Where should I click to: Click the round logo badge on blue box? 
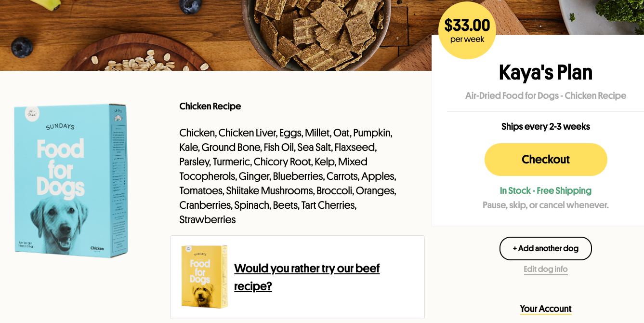pyautogui.click(x=32, y=114)
